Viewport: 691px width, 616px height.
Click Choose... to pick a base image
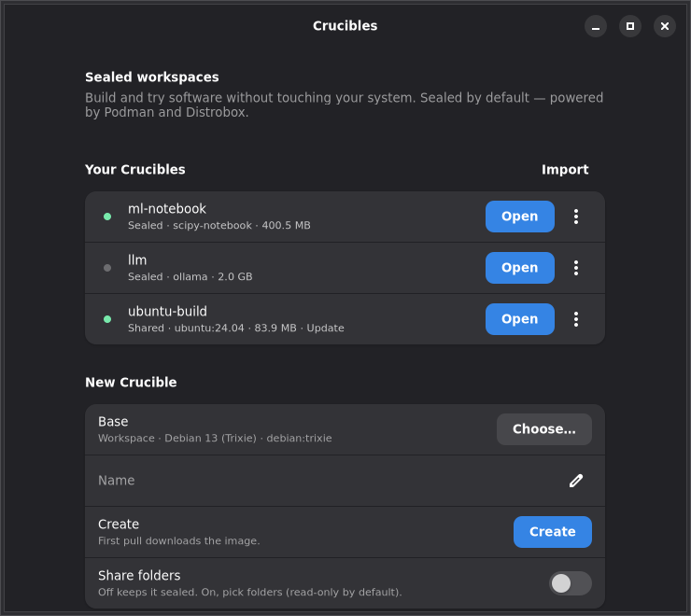543,429
